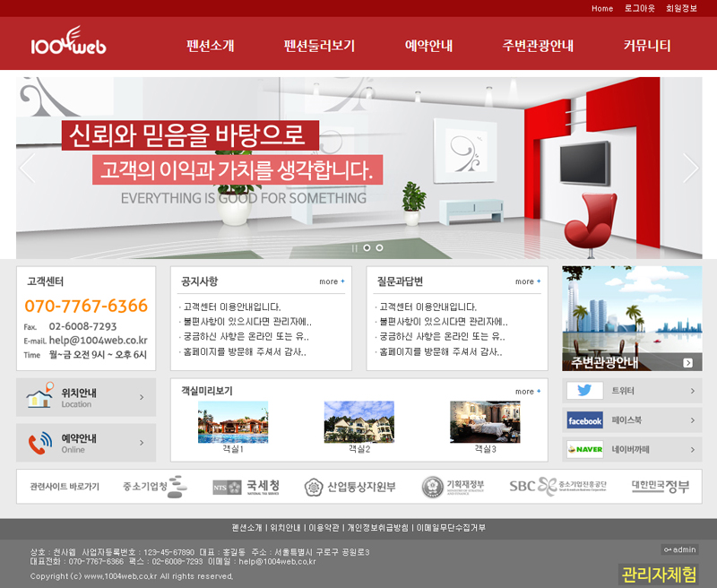Open the 객실2 room thumbnail
Viewport: 717px width, 588px height.
358,422
